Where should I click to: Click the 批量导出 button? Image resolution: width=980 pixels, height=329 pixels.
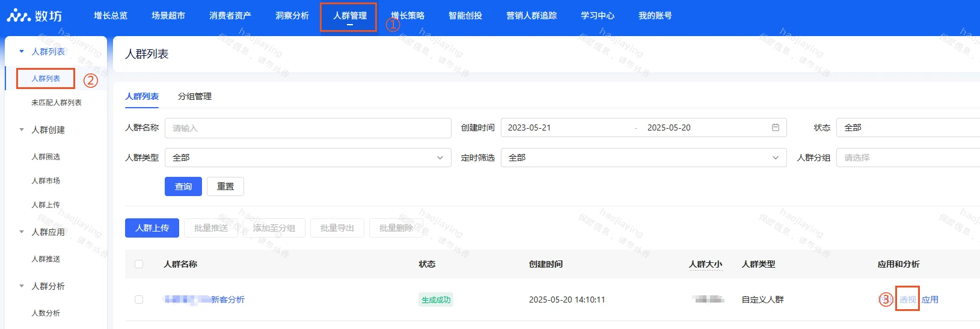337,228
